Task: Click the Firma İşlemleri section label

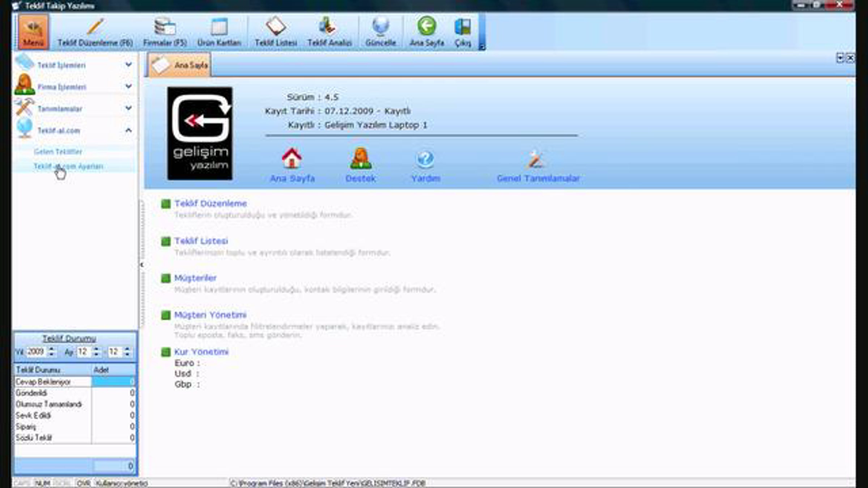Action: point(62,87)
